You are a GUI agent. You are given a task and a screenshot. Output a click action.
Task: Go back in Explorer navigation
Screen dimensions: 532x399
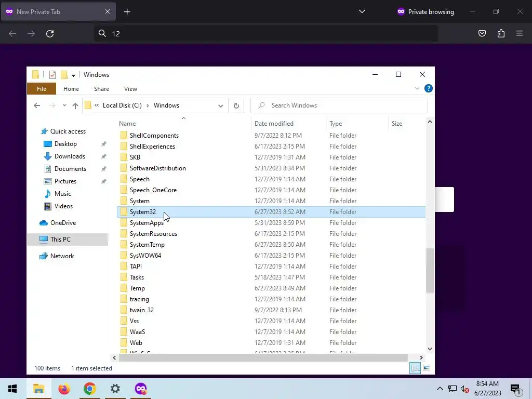pyautogui.click(x=37, y=105)
